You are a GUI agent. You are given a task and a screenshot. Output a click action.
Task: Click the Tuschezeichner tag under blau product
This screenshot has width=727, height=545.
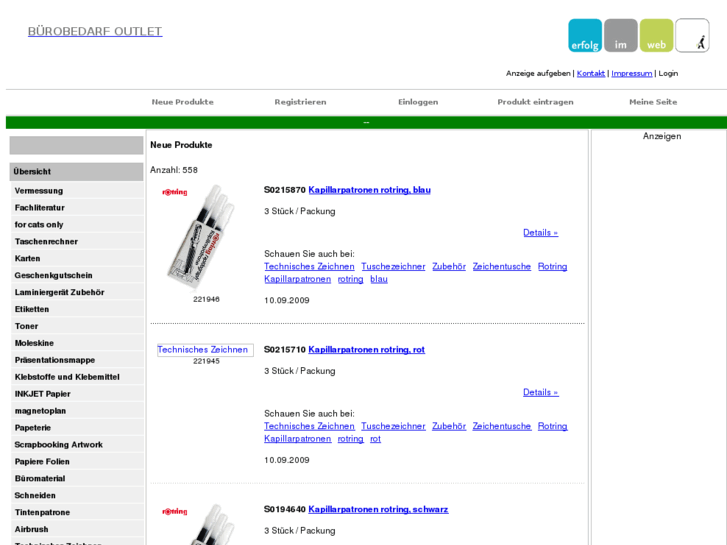(393, 267)
